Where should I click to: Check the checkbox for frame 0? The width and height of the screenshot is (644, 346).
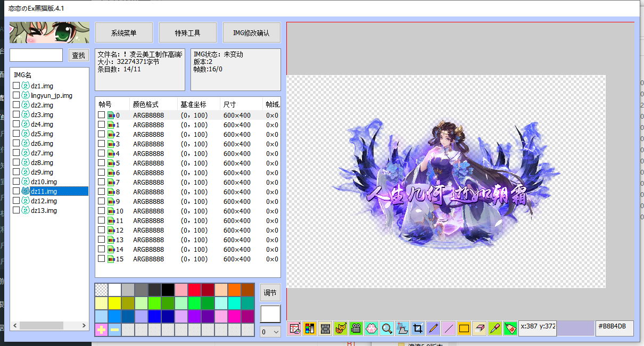pyautogui.click(x=101, y=114)
